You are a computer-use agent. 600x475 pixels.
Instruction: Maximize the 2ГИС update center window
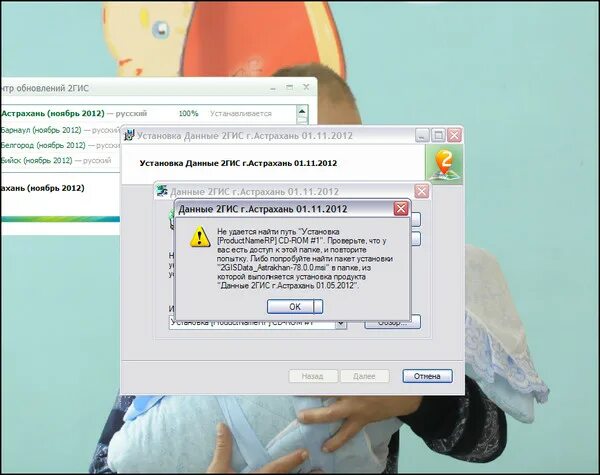[290, 87]
